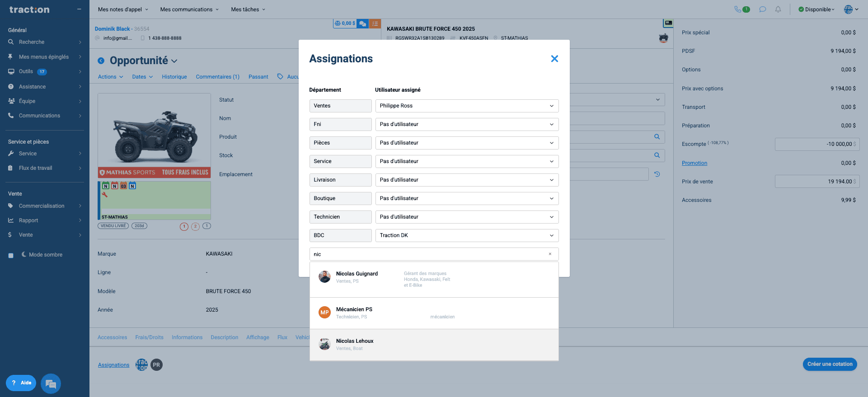This screenshot has width=868, height=397.
Task: Open the Accessoires bottom tab
Action: [113, 337]
